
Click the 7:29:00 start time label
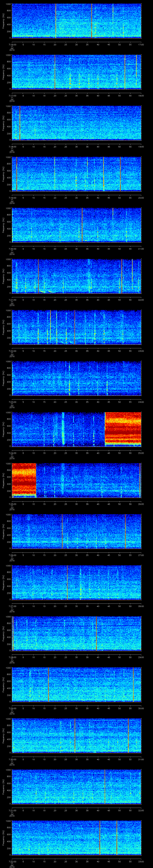[x=12, y=708]
